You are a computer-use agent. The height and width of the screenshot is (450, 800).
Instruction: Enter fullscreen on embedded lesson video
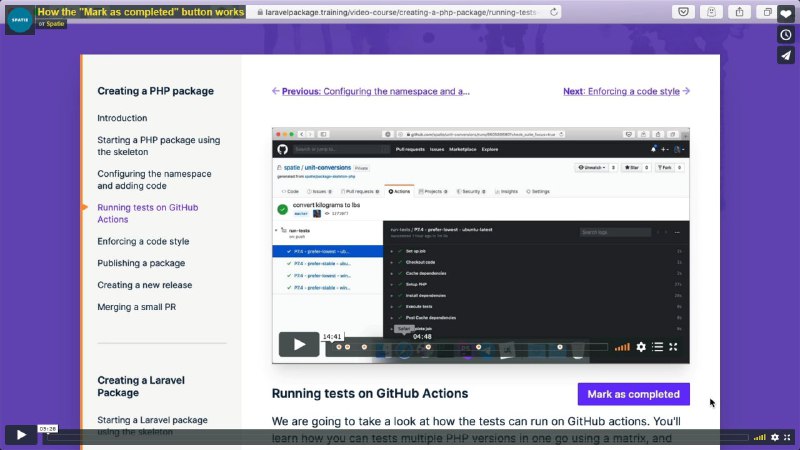(x=673, y=347)
